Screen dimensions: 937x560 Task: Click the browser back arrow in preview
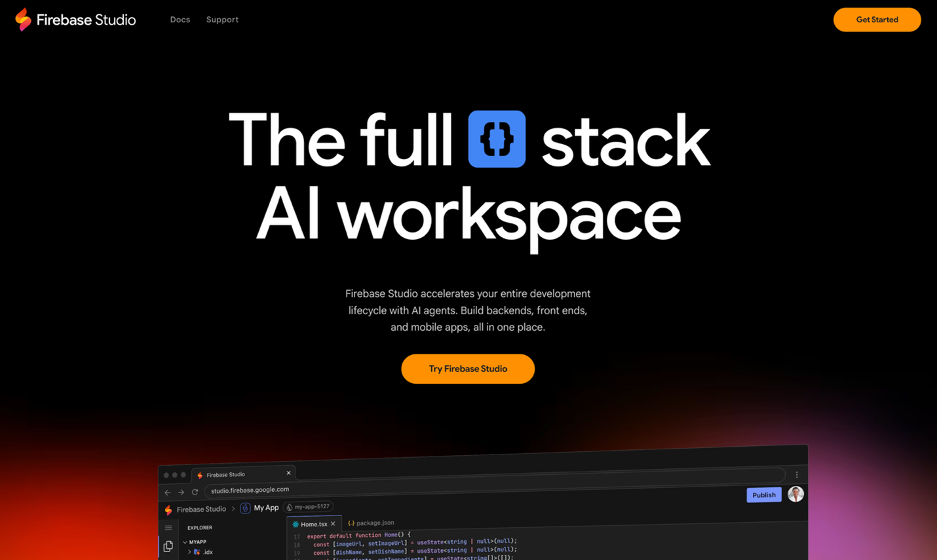coord(168,493)
